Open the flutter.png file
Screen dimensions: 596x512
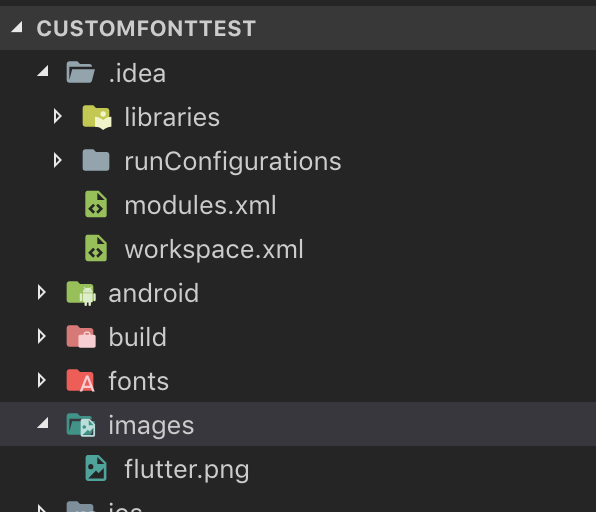(x=187, y=470)
